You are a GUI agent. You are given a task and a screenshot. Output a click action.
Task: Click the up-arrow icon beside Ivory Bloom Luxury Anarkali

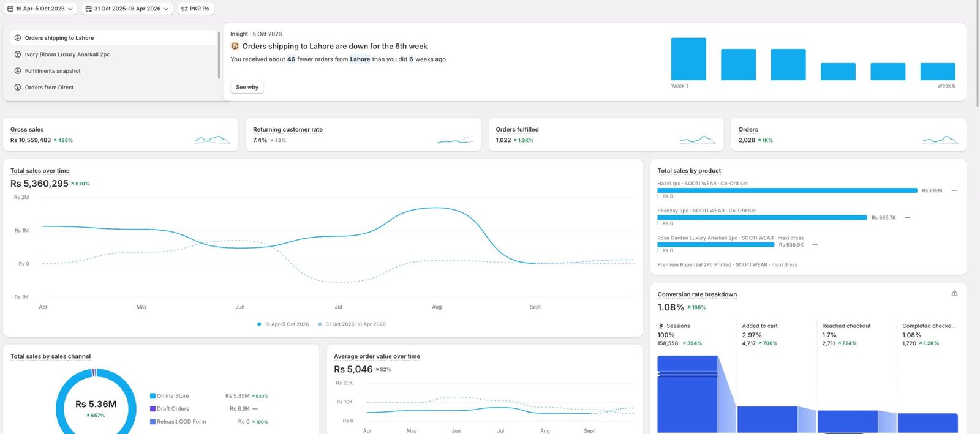point(18,54)
